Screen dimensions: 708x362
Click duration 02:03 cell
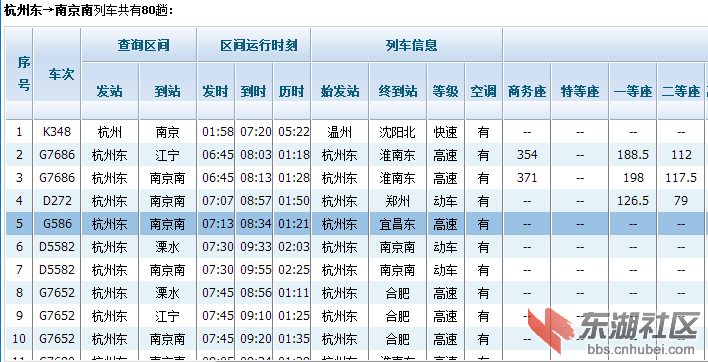[293, 247]
